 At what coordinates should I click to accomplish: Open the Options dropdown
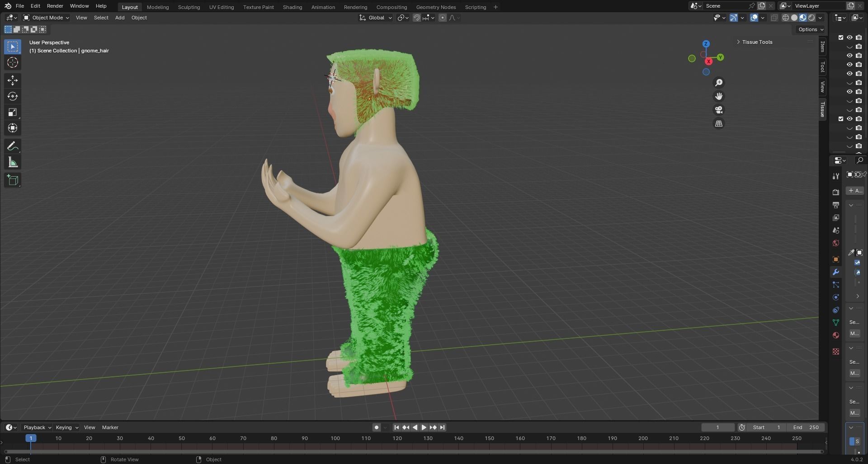pos(811,29)
